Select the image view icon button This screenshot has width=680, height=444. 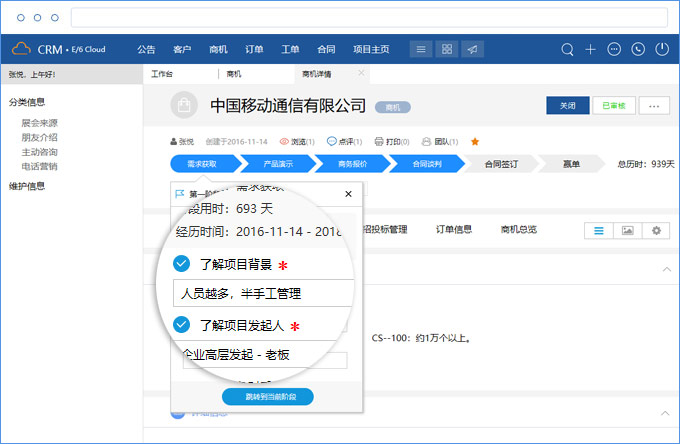pos(627,230)
